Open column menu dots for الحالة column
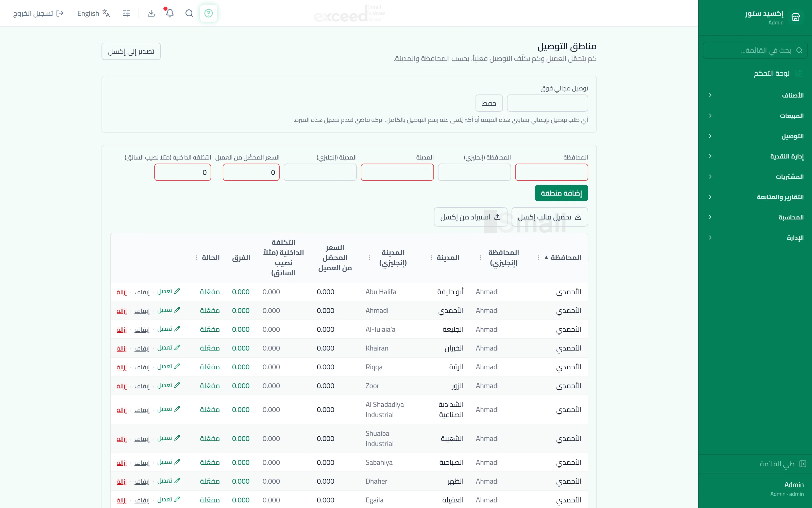 (196, 258)
